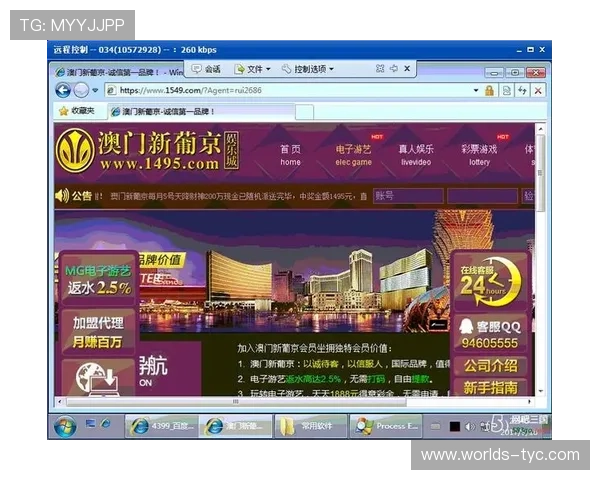
Task: Open the recent pages dropdown arrow
Action: pos(95,91)
